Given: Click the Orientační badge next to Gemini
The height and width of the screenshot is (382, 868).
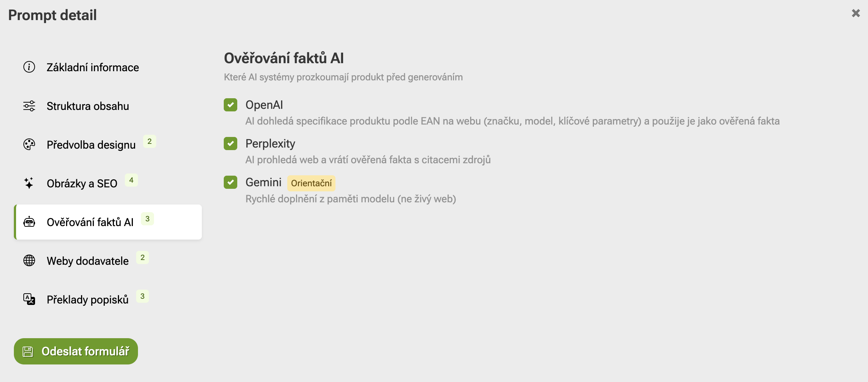Looking at the screenshot, I should pyautogui.click(x=311, y=183).
